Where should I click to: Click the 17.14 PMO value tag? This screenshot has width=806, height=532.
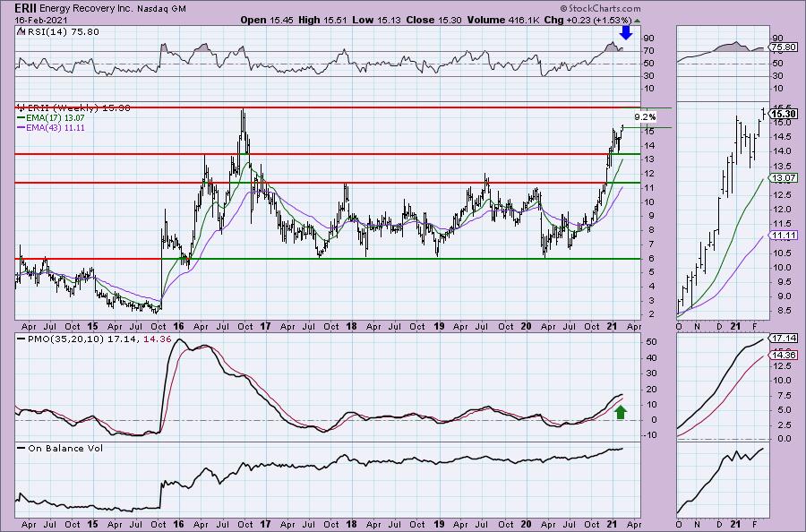784,339
